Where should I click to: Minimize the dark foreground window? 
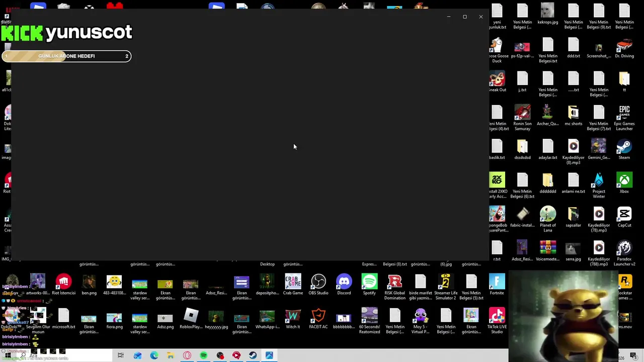[x=449, y=17]
